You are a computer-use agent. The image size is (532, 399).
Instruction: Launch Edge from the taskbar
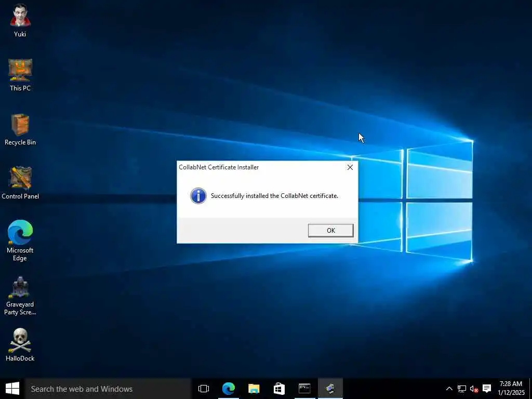tap(229, 389)
